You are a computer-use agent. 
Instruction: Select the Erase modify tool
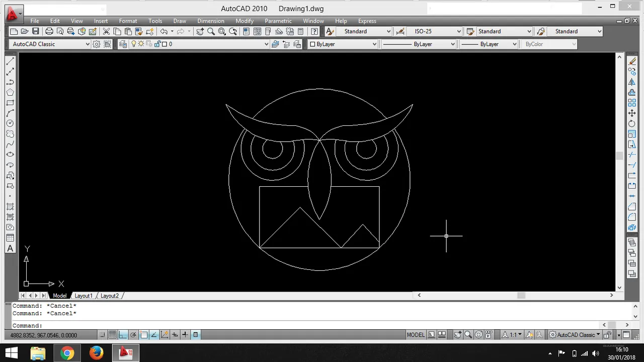point(632,61)
